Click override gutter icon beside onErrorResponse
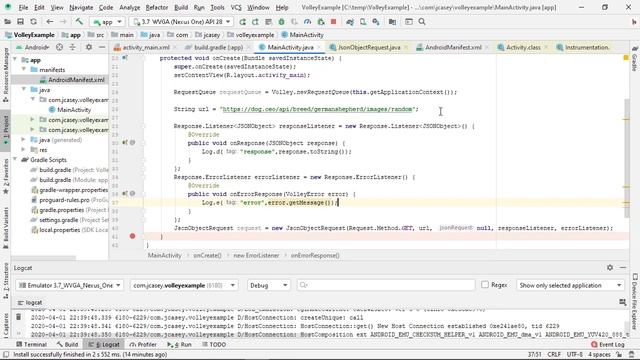This screenshot has width=640, height=360. [124, 193]
